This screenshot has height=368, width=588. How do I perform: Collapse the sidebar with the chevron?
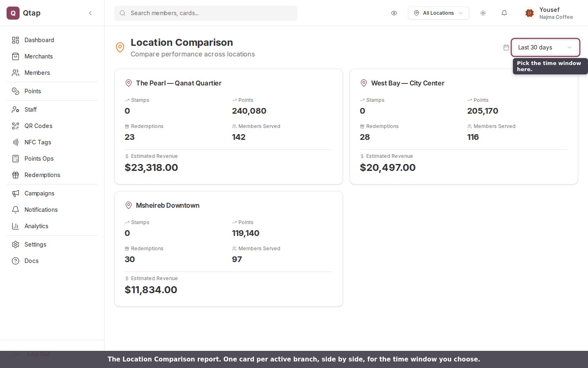click(90, 13)
